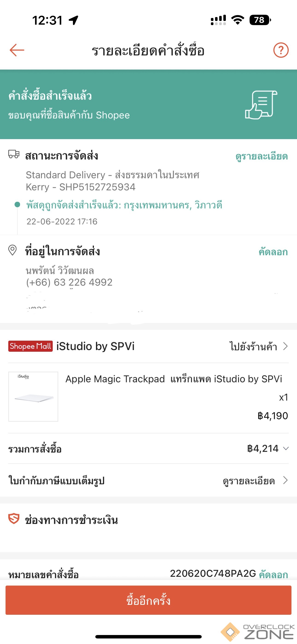View shipping details via ดูรายละเอียด link
This screenshot has width=297, height=644.
262,156
